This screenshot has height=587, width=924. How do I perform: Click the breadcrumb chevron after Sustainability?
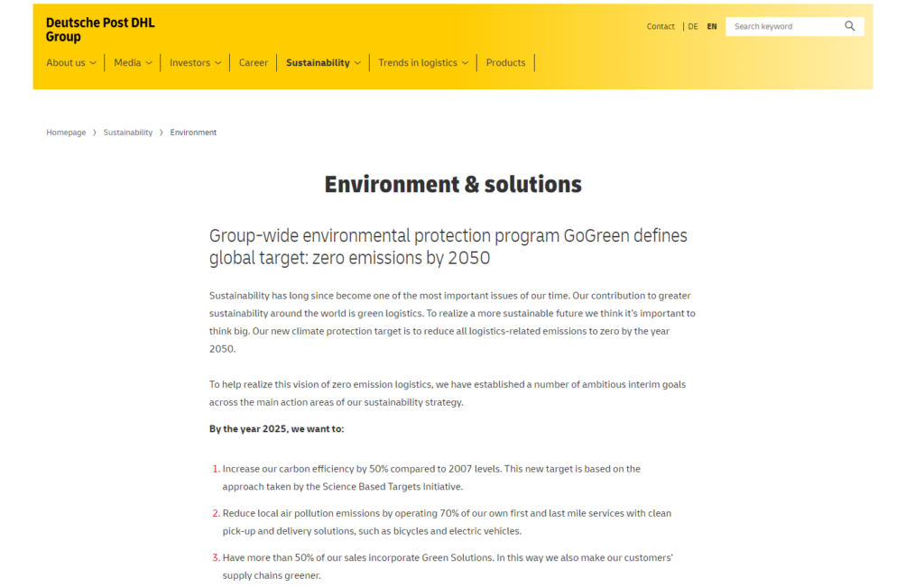point(161,133)
